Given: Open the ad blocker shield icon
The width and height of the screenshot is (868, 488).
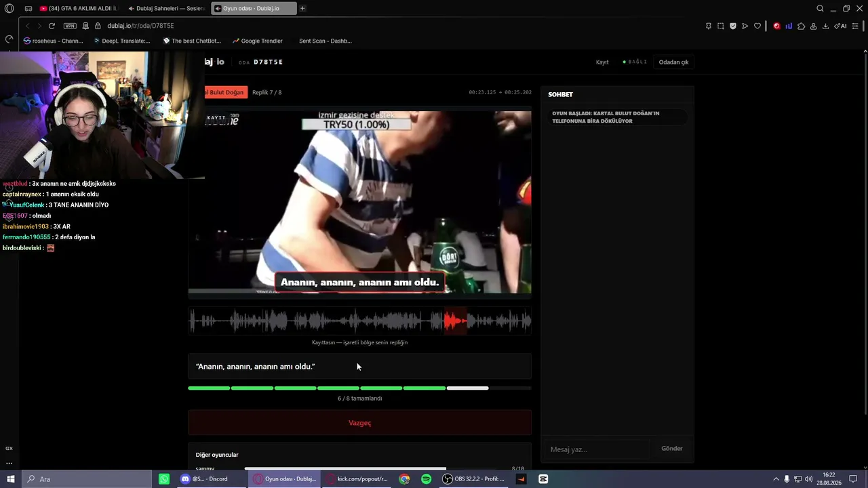Looking at the screenshot, I should pos(733,26).
